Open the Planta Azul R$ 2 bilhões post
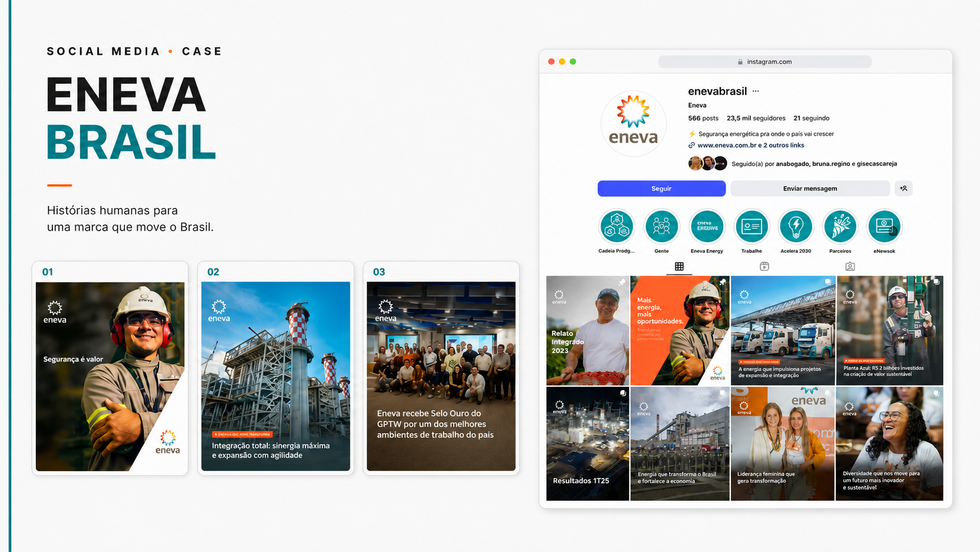The height and width of the screenshot is (552, 980). pyautogui.click(x=890, y=330)
